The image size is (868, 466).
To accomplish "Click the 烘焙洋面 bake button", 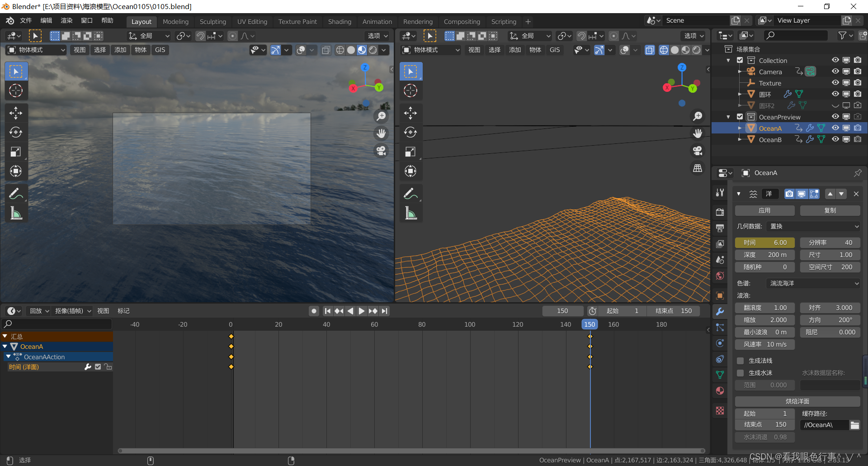I will pos(797,401).
